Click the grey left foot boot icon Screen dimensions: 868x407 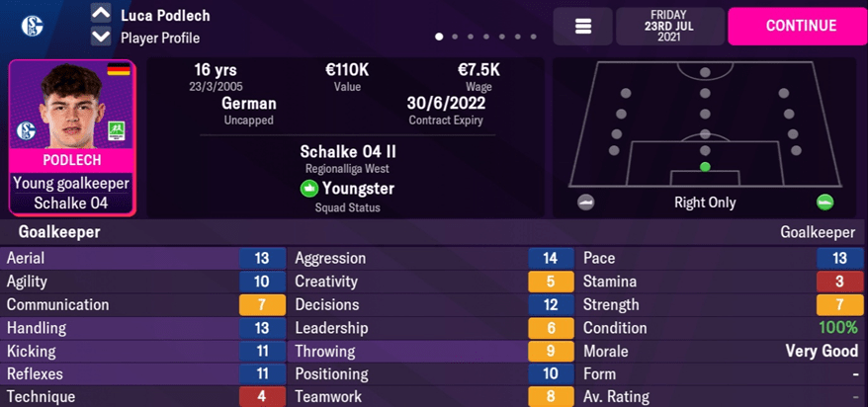[585, 203]
